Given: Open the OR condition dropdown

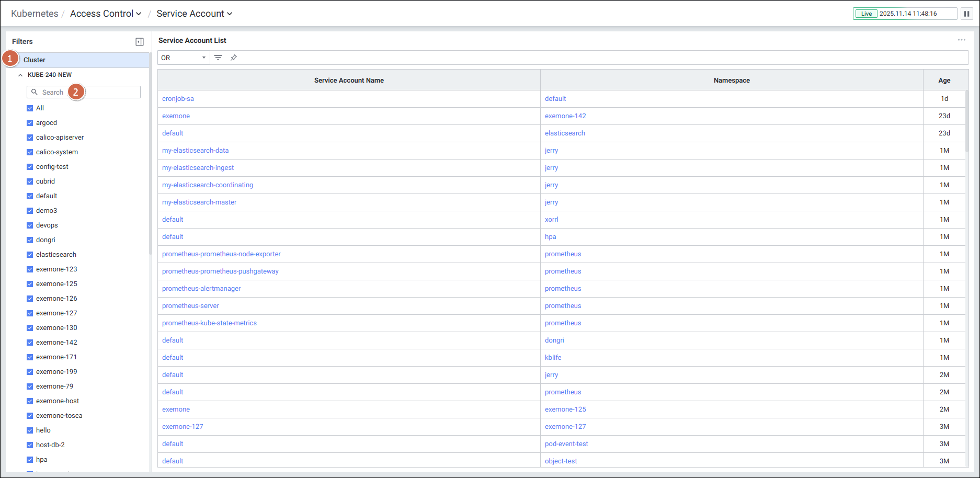Looking at the screenshot, I should [x=184, y=58].
